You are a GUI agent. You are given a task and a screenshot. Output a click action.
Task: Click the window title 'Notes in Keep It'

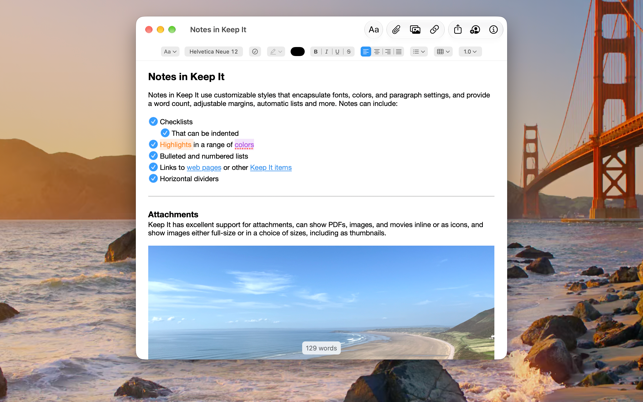coord(218,30)
